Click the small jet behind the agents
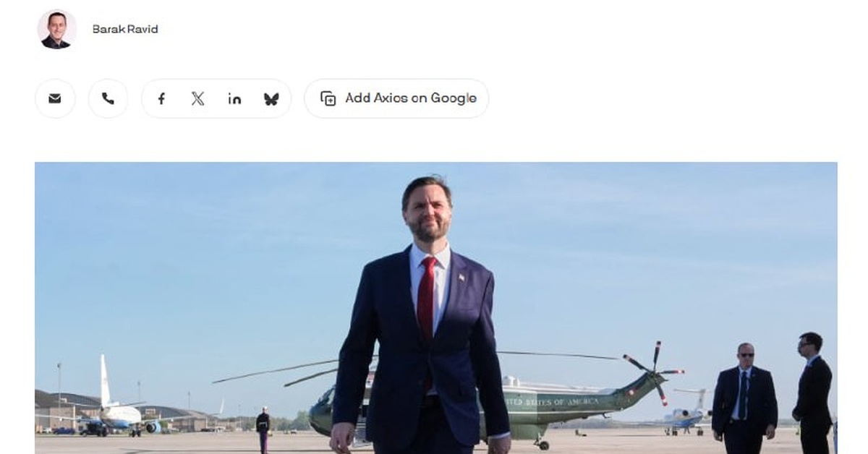 [687, 414]
